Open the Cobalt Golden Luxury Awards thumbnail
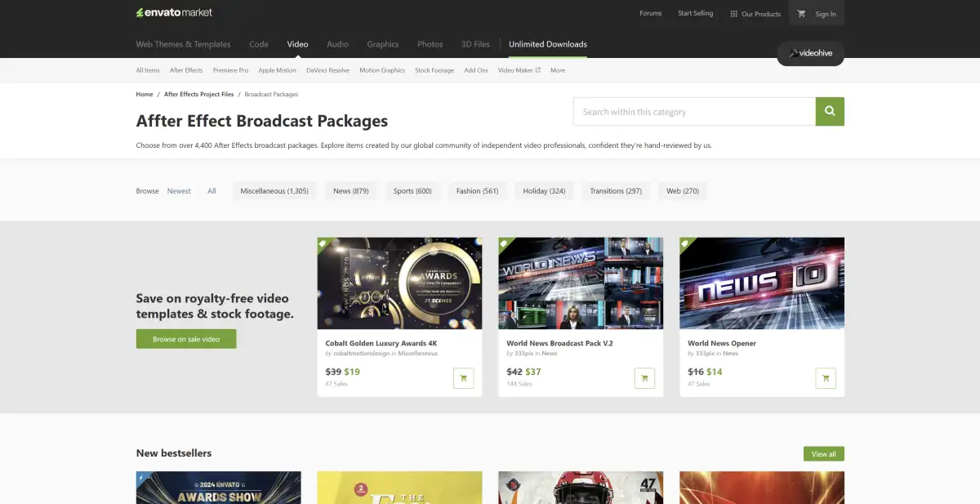 [399, 283]
